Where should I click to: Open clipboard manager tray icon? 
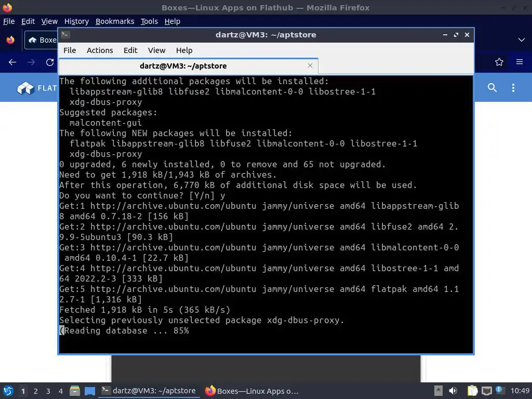(x=472, y=391)
